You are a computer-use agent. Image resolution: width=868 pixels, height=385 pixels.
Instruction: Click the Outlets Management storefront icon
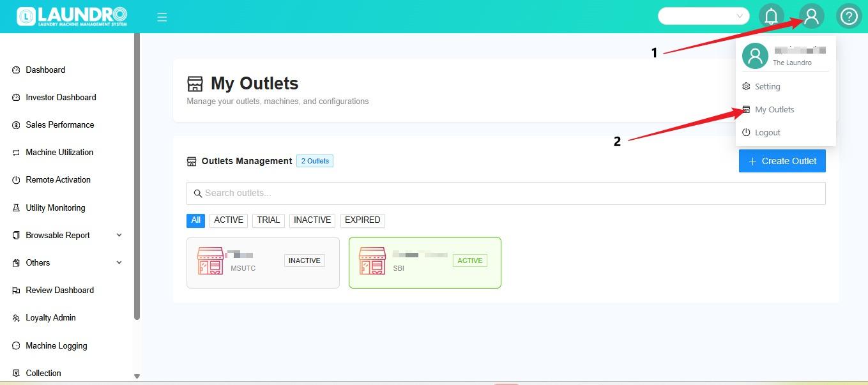tap(192, 162)
